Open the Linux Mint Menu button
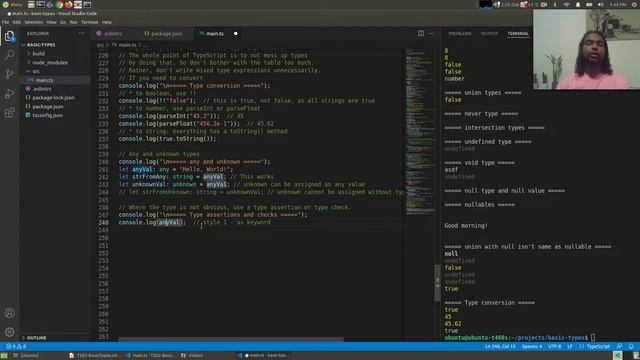The height and width of the screenshot is (360, 640). click(13, 4)
